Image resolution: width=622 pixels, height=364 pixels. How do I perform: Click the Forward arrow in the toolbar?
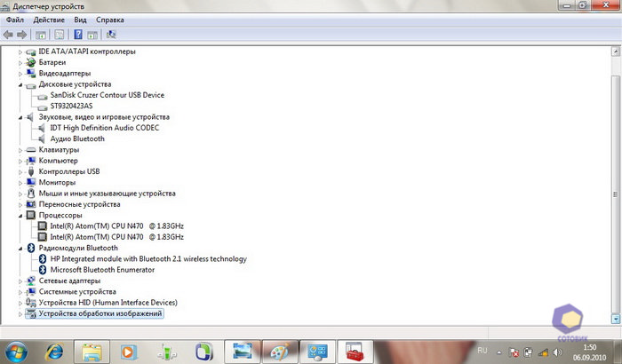(20, 35)
